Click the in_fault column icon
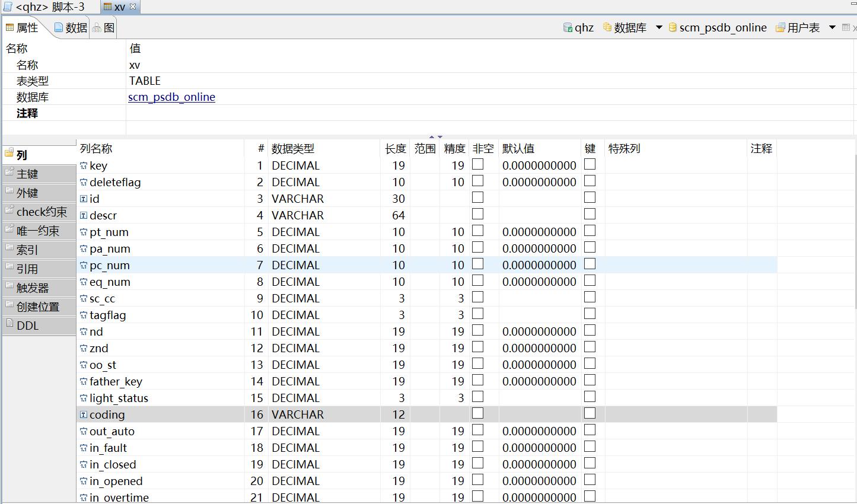 pos(84,448)
